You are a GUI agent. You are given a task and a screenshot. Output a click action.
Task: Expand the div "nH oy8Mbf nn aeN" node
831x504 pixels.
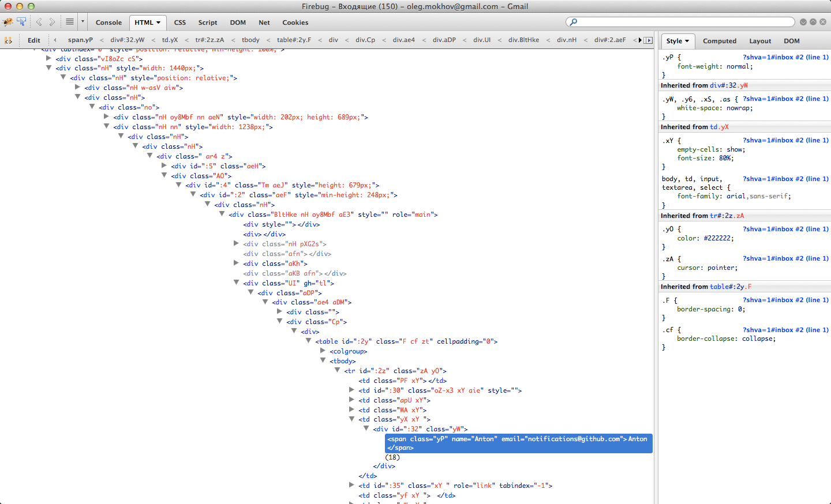tap(107, 116)
